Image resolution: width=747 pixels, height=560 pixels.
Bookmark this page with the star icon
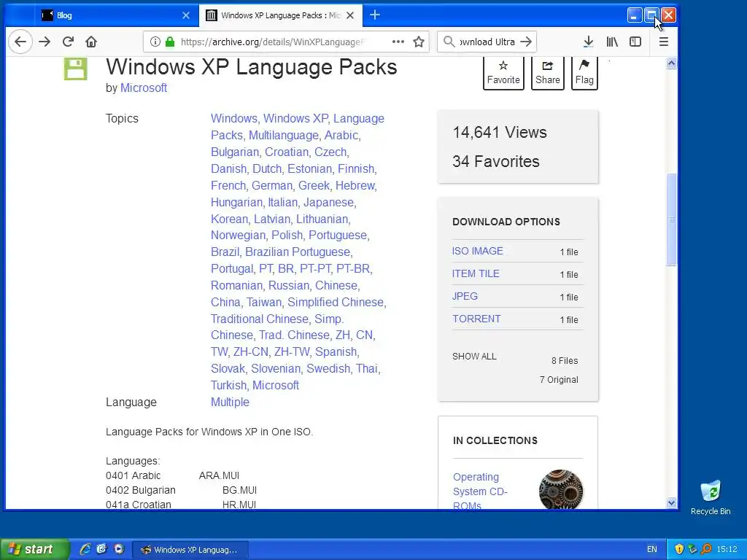pyautogui.click(x=419, y=42)
